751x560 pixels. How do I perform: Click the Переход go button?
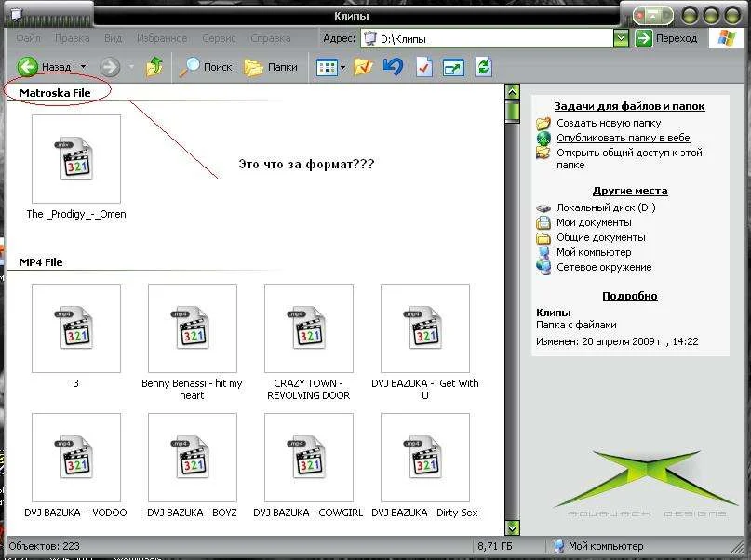665,38
